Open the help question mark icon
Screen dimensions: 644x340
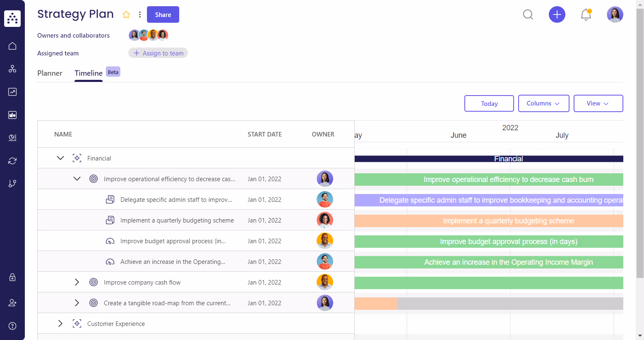[x=12, y=326]
